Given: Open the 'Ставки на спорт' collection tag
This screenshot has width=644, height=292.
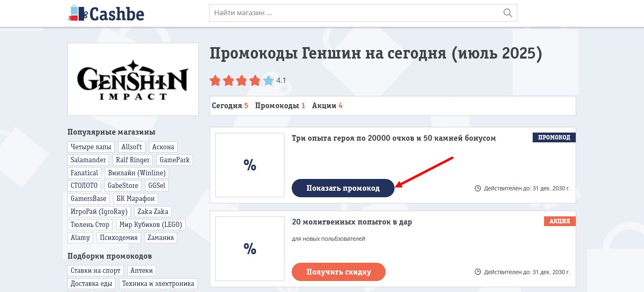Looking at the screenshot, I should click(x=95, y=270).
